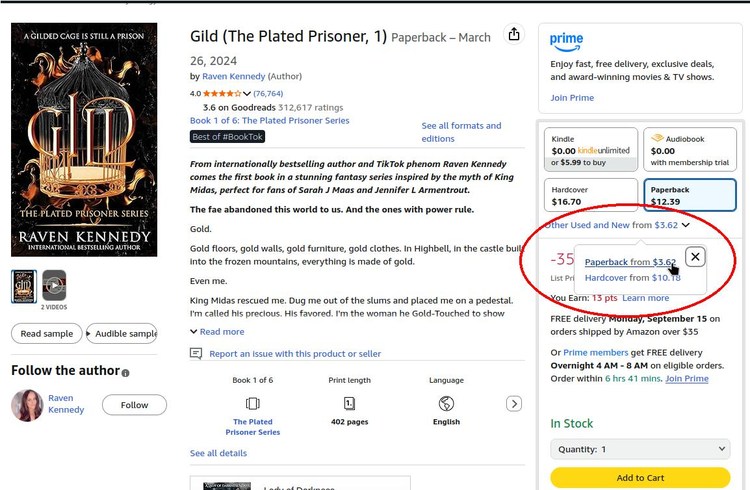Open star rating breakdown dropdown arrow

tap(247, 94)
